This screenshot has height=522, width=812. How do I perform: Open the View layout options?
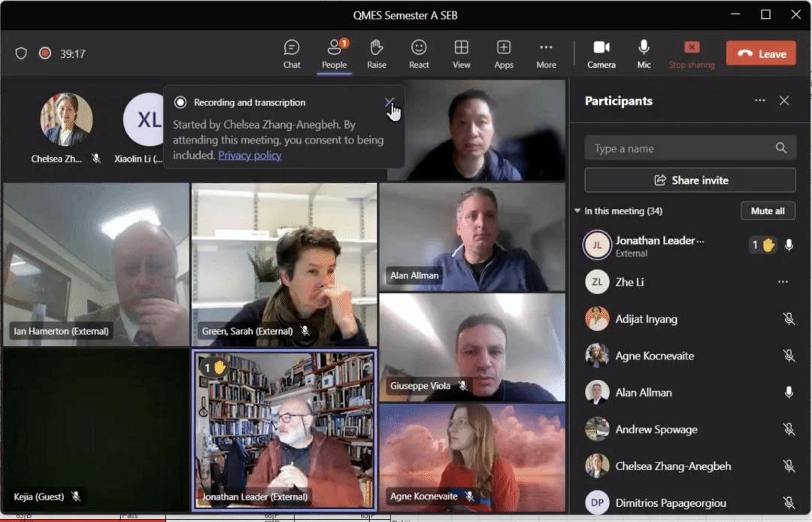pyautogui.click(x=462, y=54)
